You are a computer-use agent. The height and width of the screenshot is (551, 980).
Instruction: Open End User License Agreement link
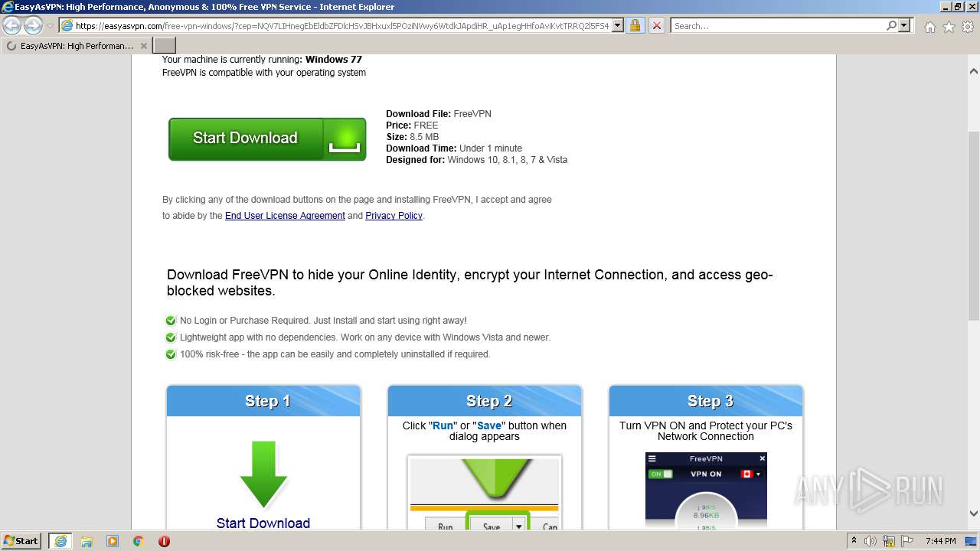[x=285, y=216]
